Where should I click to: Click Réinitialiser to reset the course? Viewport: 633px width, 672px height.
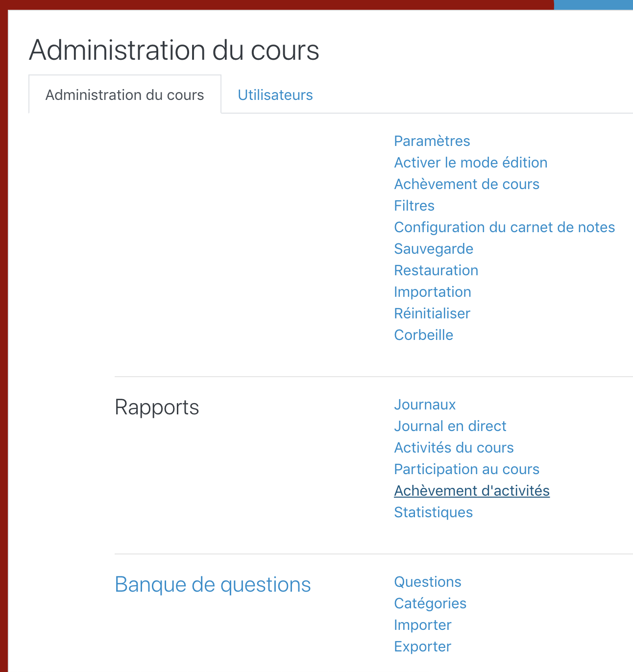tap(432, 313)
